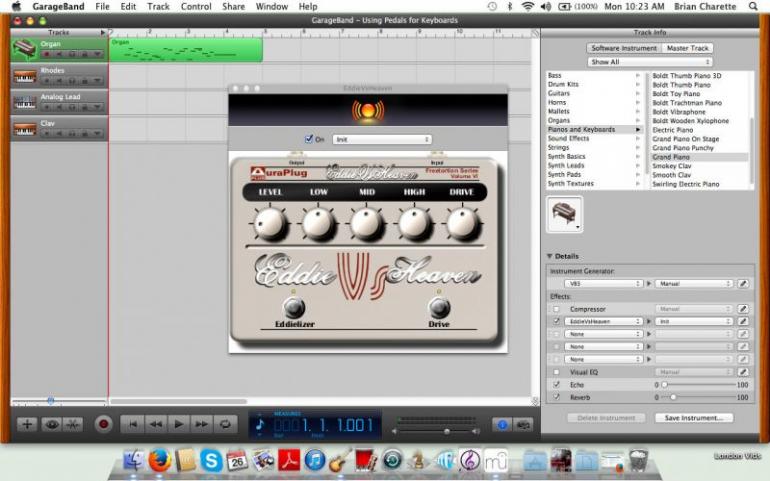Click the fast forward transport button
Screen dimensions: 770x481
pyautogui.click(x=202, y=424)
